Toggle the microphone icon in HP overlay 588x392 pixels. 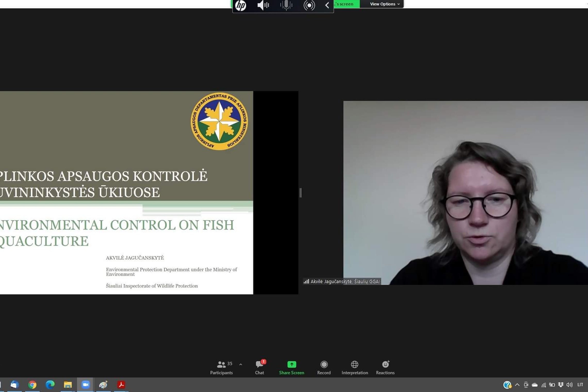(286, 5)
